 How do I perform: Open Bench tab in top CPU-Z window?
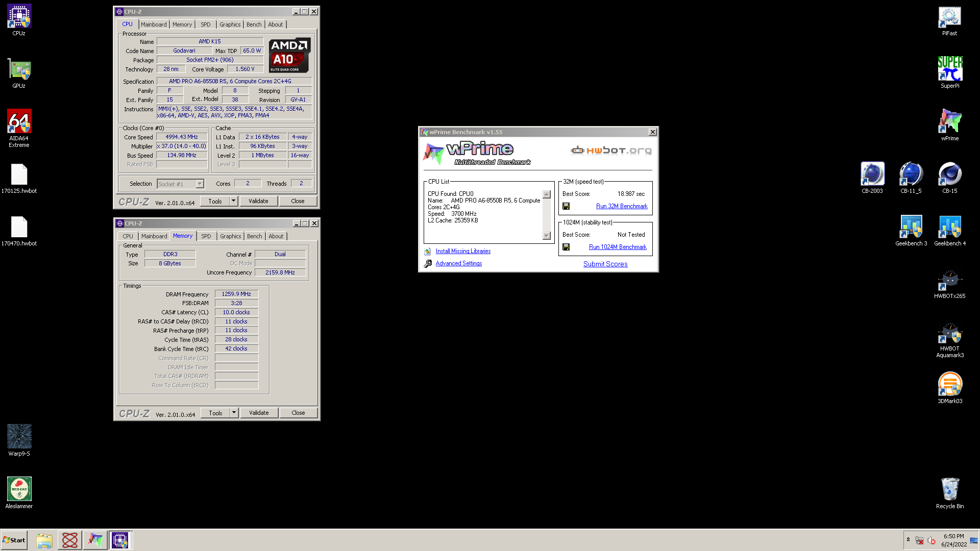click(254, 24)
